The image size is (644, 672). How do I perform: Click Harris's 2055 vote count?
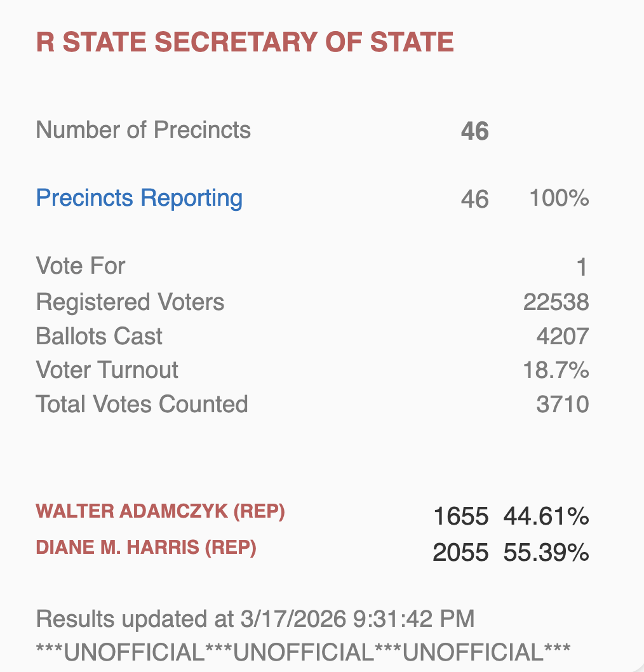coord(460,553)
